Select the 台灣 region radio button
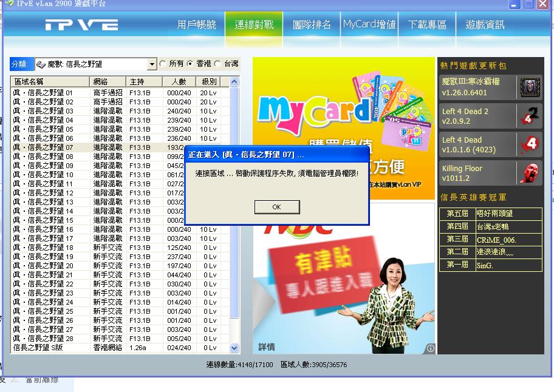Image resolution: width=554 pixels, height=392 pixels. coord(218,64)
